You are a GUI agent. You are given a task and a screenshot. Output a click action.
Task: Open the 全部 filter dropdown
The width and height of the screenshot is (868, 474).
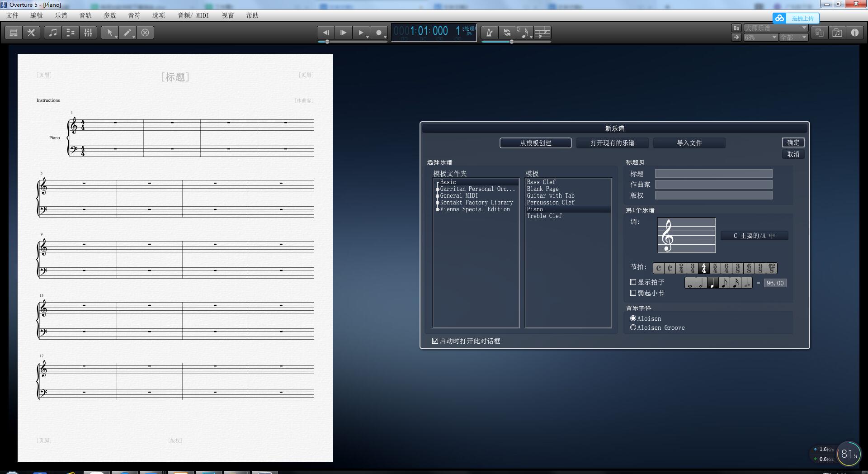click(x=794, y=37)
